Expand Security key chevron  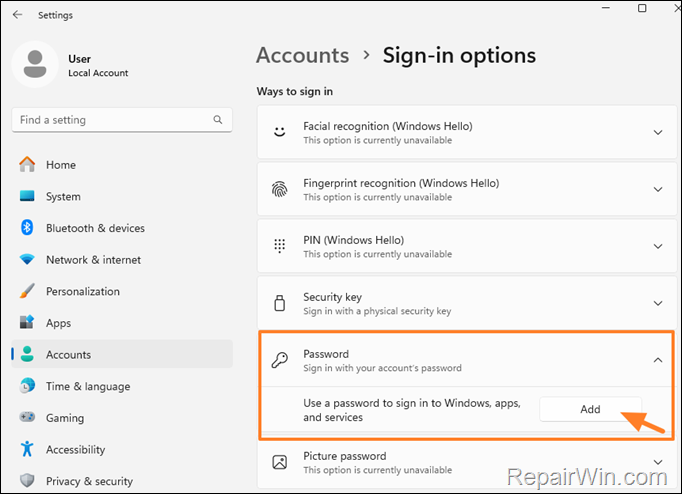(658, 303)
